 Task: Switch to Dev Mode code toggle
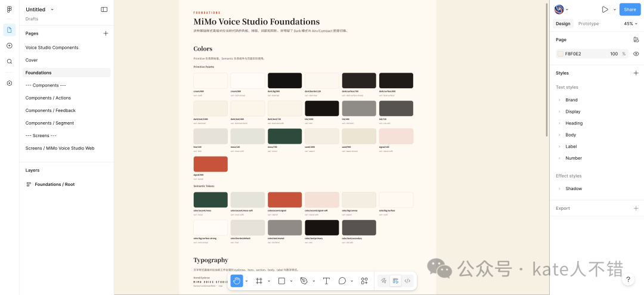[x=407, y=281]
